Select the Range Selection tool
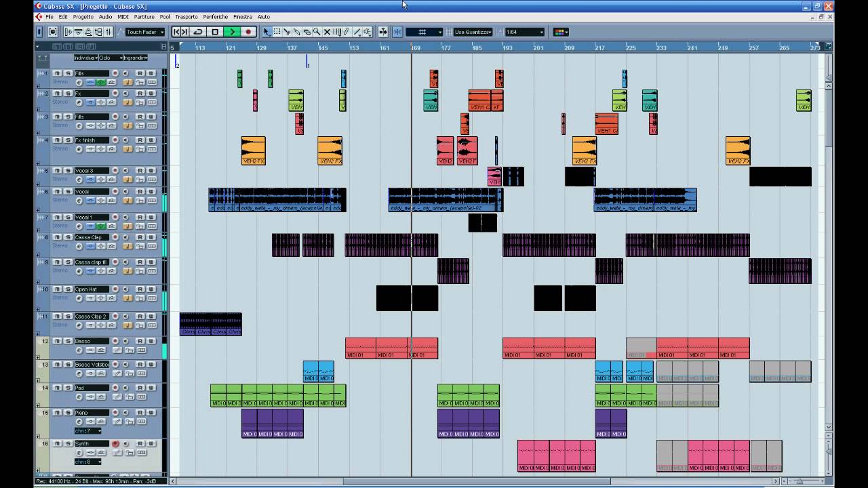 277,32
